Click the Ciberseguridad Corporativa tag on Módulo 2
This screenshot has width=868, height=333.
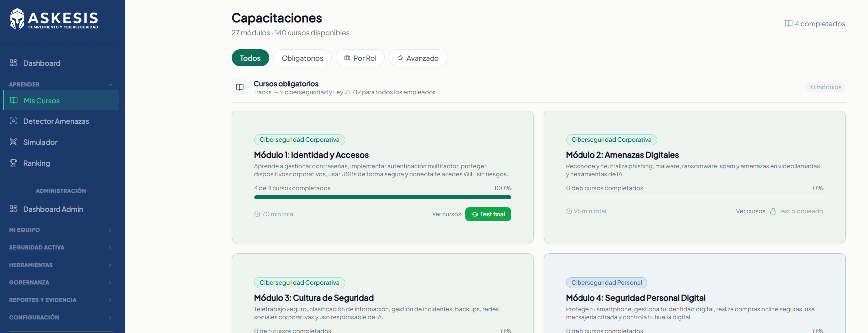(611, 140)
